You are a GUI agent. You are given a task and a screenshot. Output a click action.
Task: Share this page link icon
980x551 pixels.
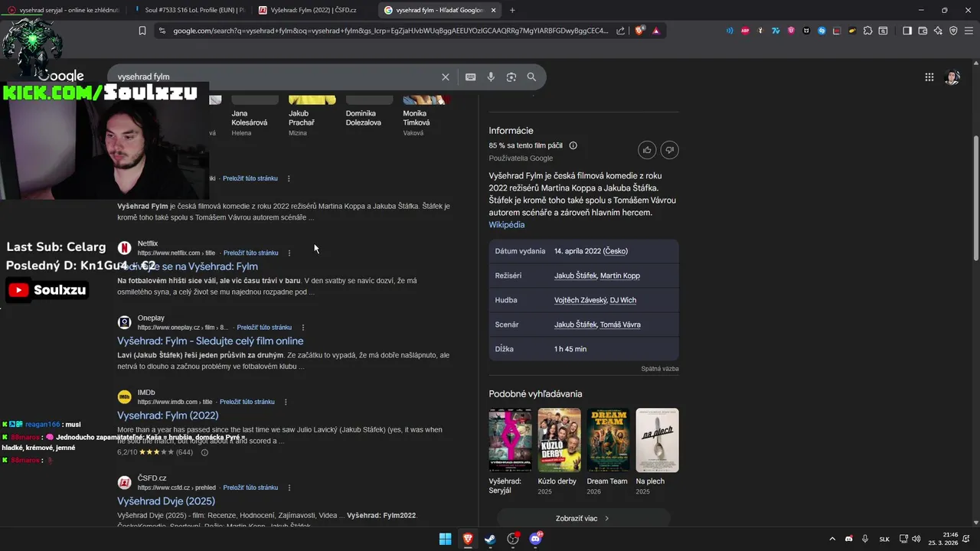point(621,31)
